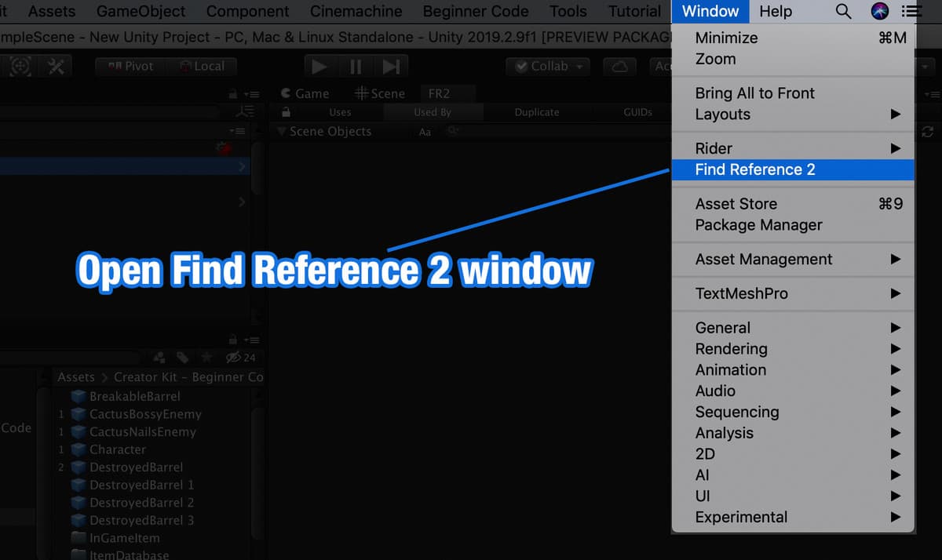Click the Used By tab button

pyautogui.click(x=433, y=112)
